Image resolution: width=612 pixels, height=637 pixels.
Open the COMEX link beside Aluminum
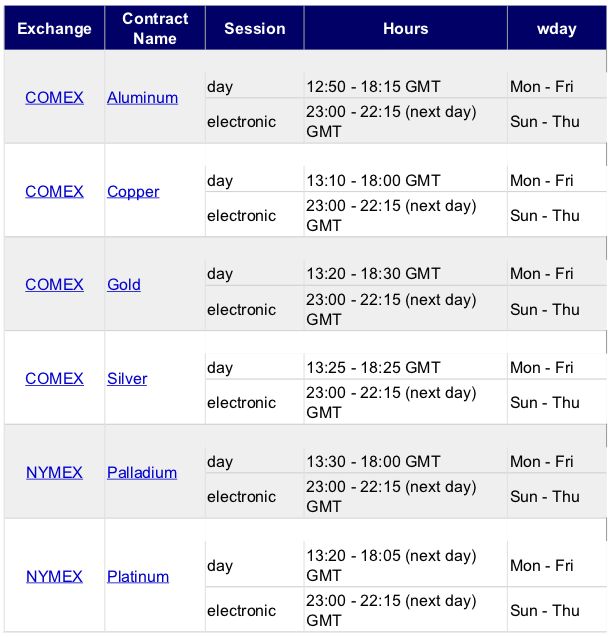click(54, 98)
